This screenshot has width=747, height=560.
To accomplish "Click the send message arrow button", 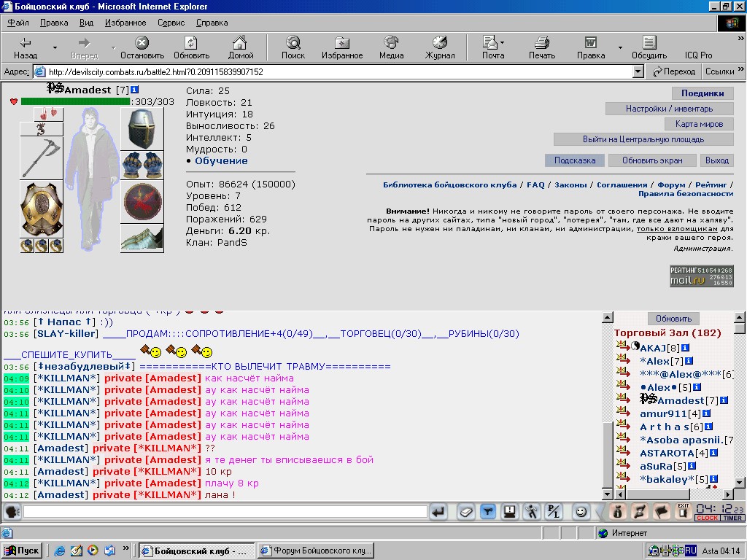I will click(438, 513).
